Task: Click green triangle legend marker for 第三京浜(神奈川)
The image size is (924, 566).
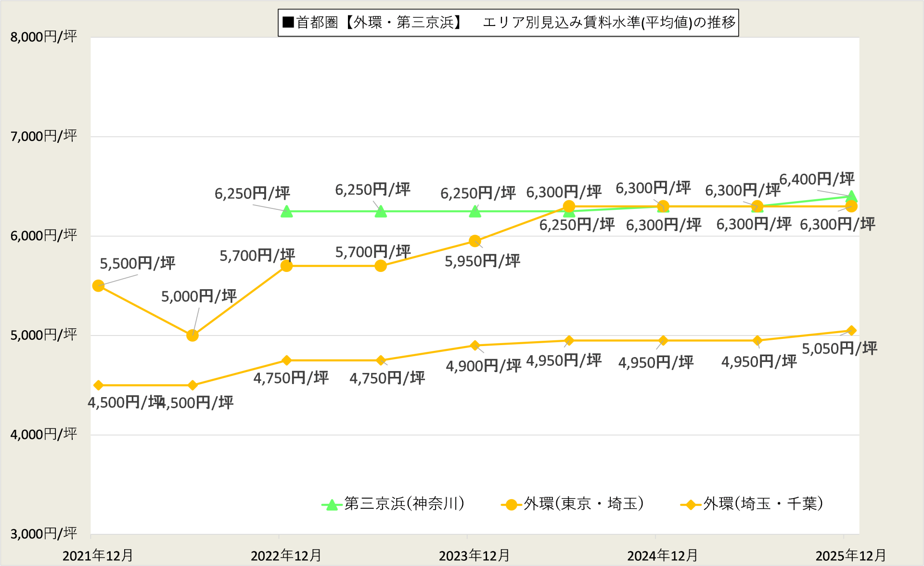Action: coord(332,505)
